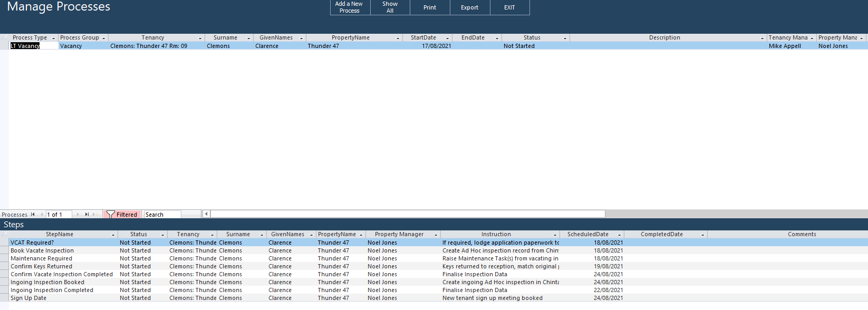868x310 pixels.
Task: Click the horizontal scrollbar left arrow
Action: (206, 214)
